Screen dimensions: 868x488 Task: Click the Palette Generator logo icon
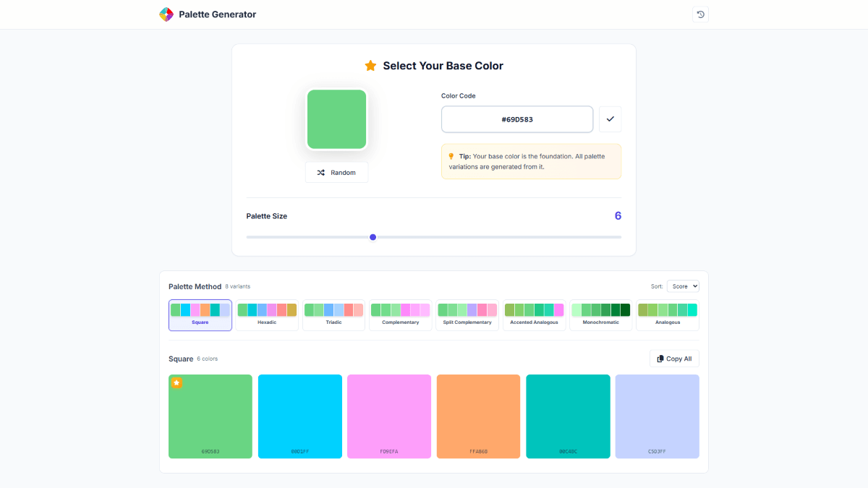(x=165, y=14)
